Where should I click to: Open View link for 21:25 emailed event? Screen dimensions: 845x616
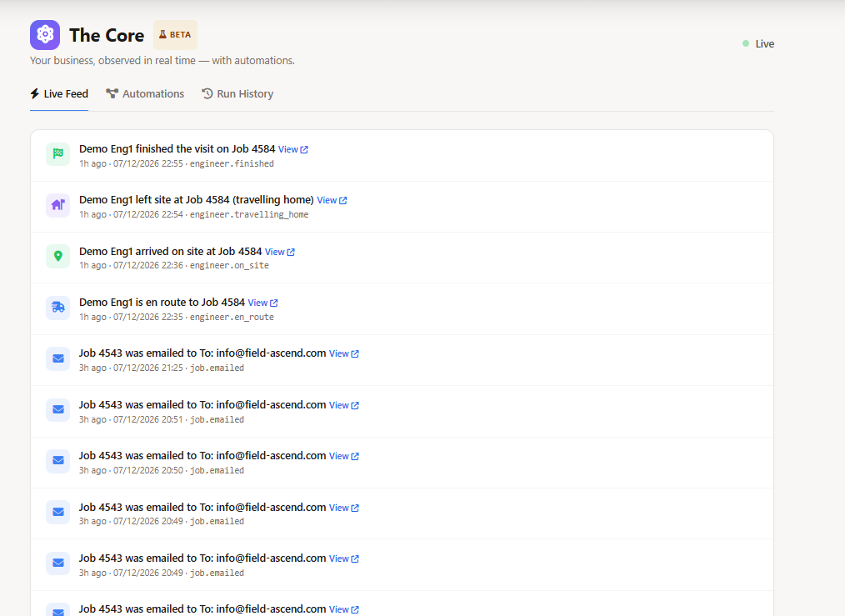(344, 353)
